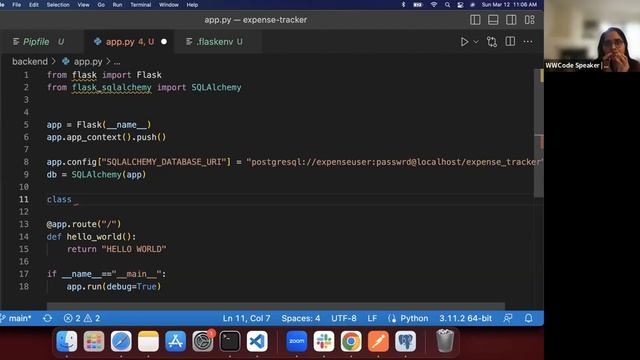Synchronize changes with the sync icon
640x360 pixels.
click(47, 318)
